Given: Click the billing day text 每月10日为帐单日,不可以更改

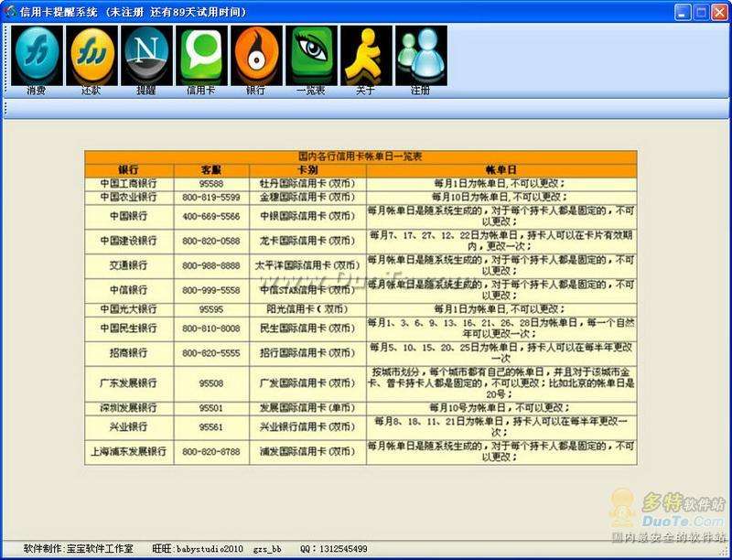Looking at the screenshot, I should [500, 198].
